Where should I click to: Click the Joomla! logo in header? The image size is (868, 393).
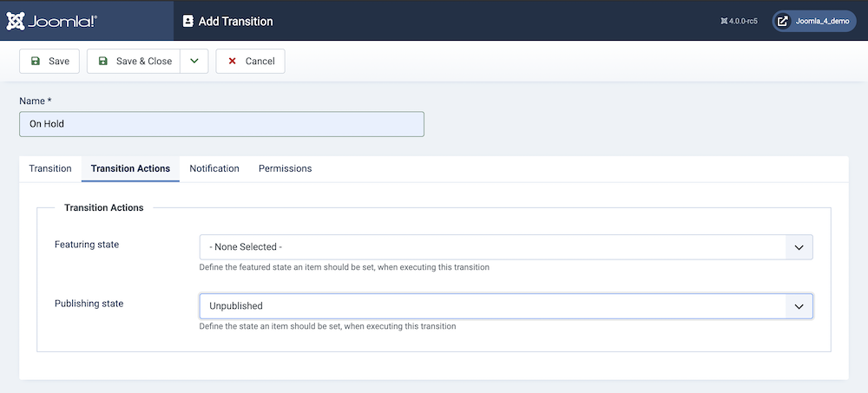51,21
